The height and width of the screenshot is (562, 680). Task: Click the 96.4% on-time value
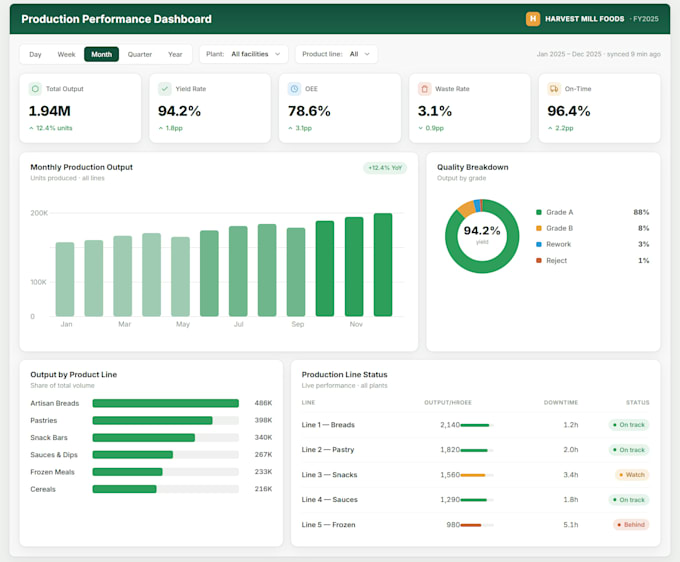coord(569,111)
